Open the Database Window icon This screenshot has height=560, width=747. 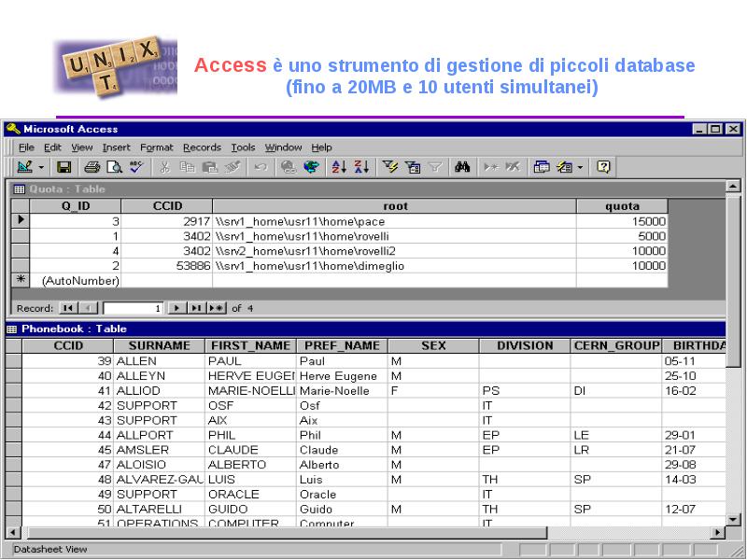pyautogui.click(x=542, y=167)
